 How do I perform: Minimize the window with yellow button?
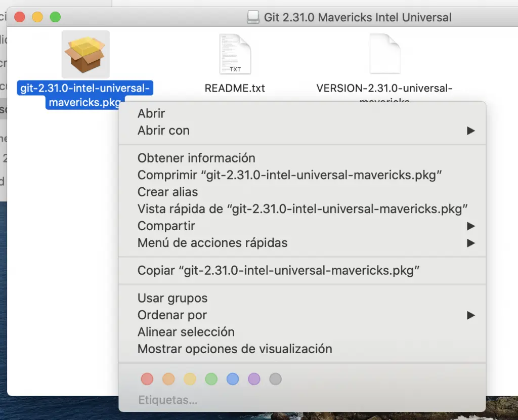37,17
